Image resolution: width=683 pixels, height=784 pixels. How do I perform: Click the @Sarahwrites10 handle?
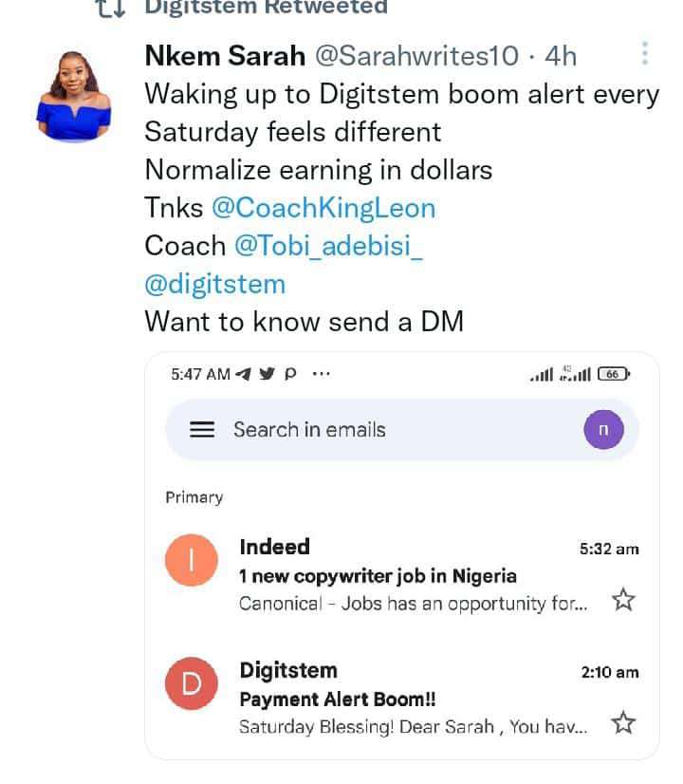point(416,55)
